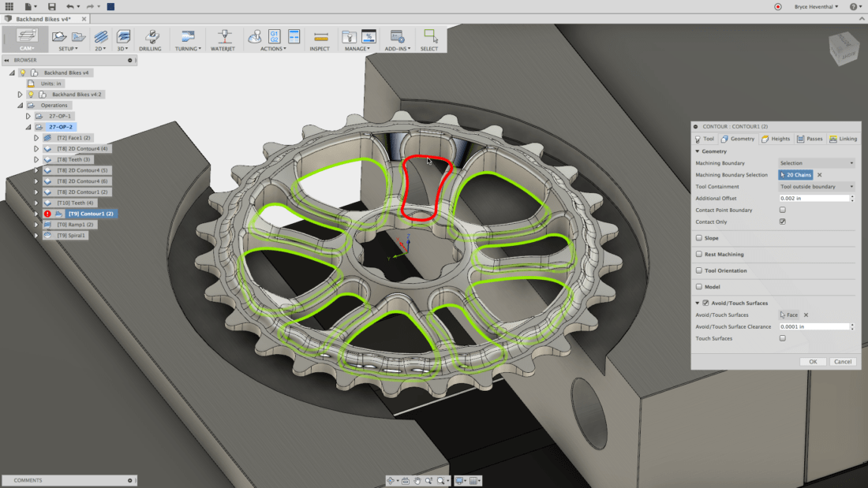Activate the Select tool on the toolbar
This screenshot has height=488, width=868.
[x=430, y=38]
